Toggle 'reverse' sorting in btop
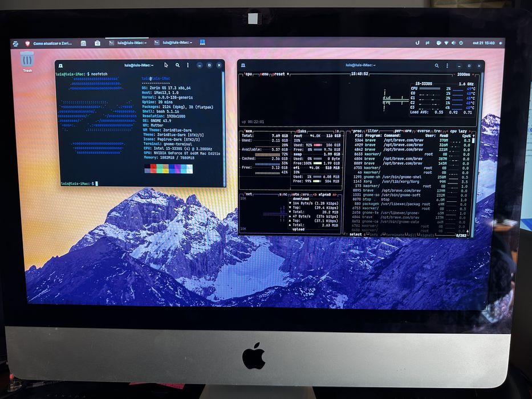The width and height of the screenshot is (532, 399). (x=423, y=131)
